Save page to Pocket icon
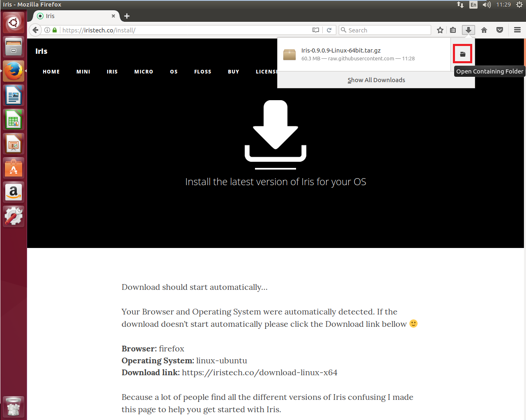 500,30
